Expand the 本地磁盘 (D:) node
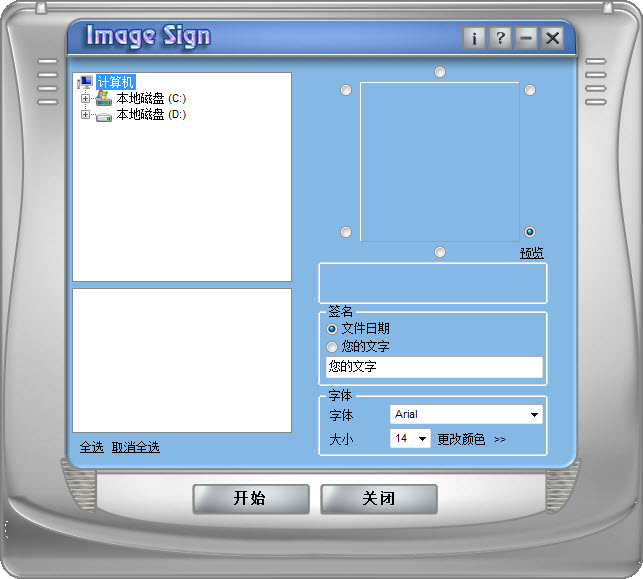 (x=85, y=114)
